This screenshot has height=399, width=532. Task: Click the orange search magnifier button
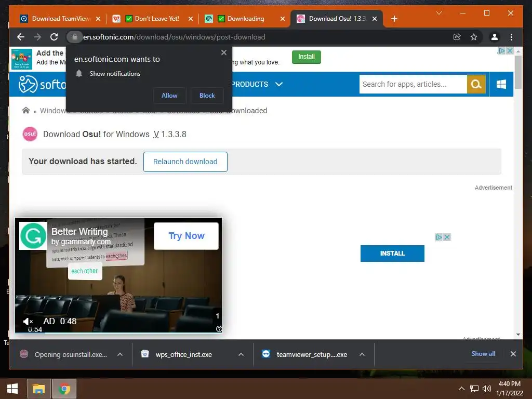(476, 84)
